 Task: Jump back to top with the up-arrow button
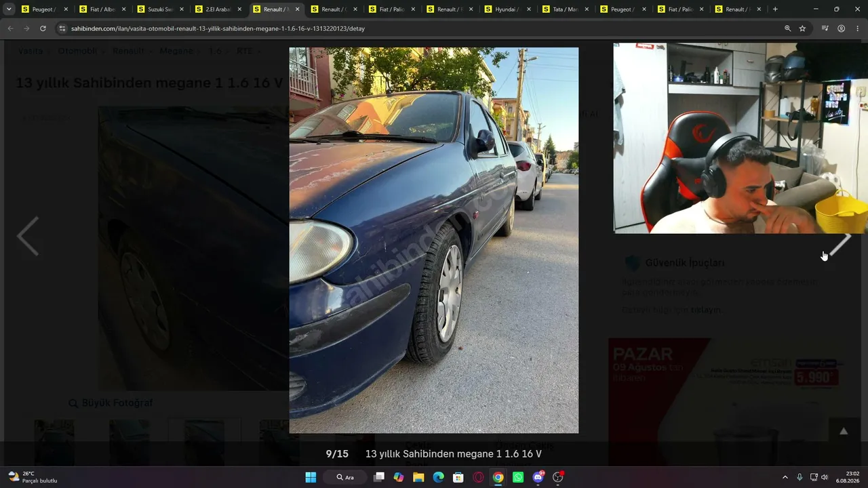(x=844, y=431)
